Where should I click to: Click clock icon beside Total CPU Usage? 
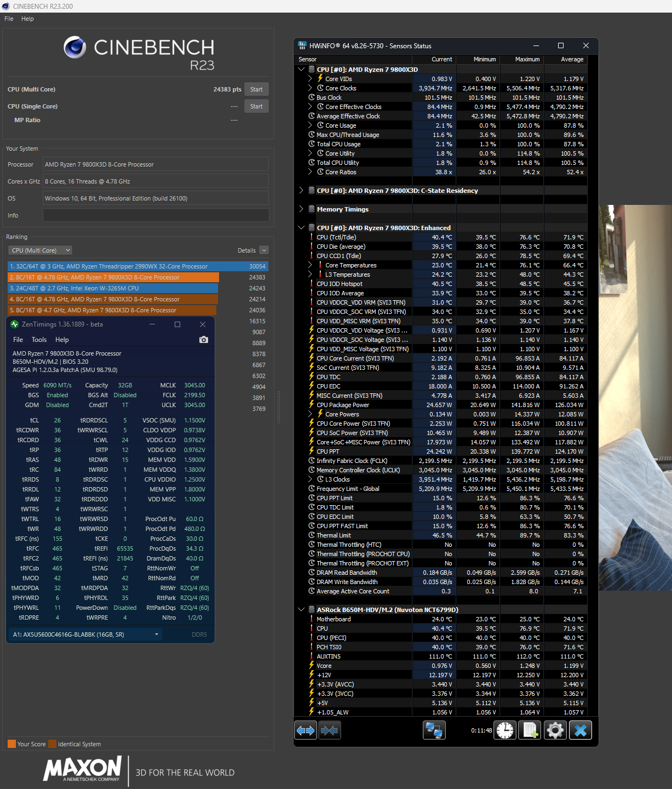point(312,144)
